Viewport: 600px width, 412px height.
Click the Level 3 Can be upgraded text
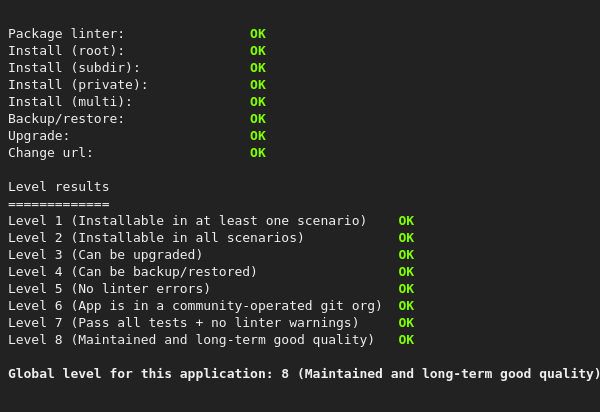tap(105, 255)
